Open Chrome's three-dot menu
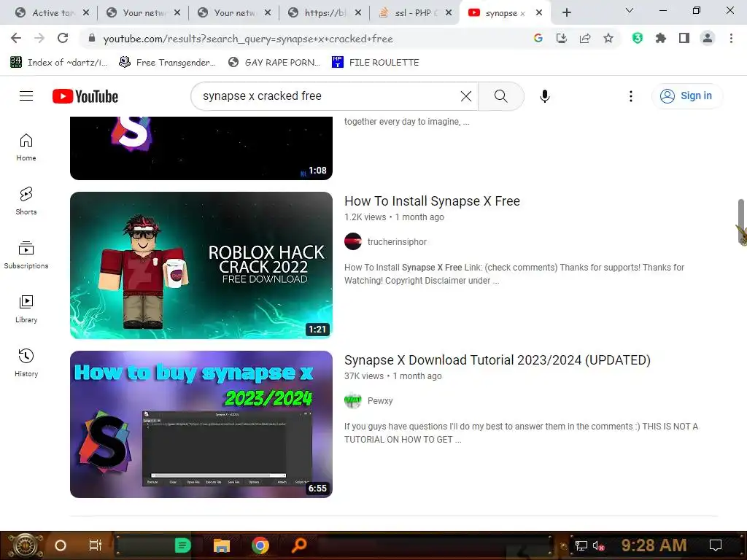Image resolution: width=747 pixels, height=560 pixels. tap(731, 38)
